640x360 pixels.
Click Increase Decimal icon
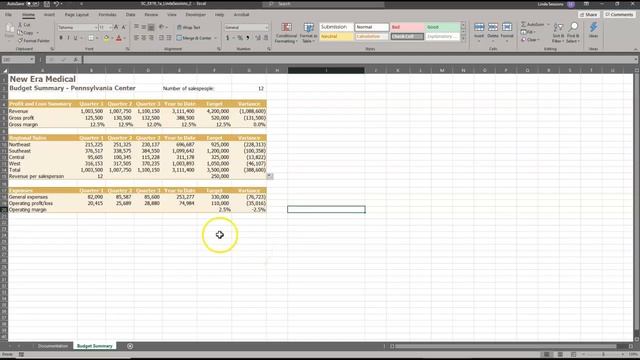click(x=258, y=38)
